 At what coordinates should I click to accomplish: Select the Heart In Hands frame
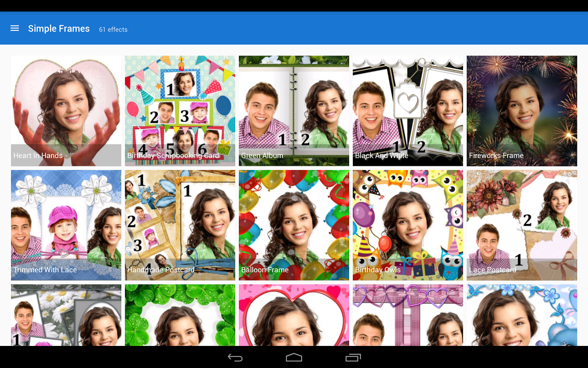coord(66,110)
